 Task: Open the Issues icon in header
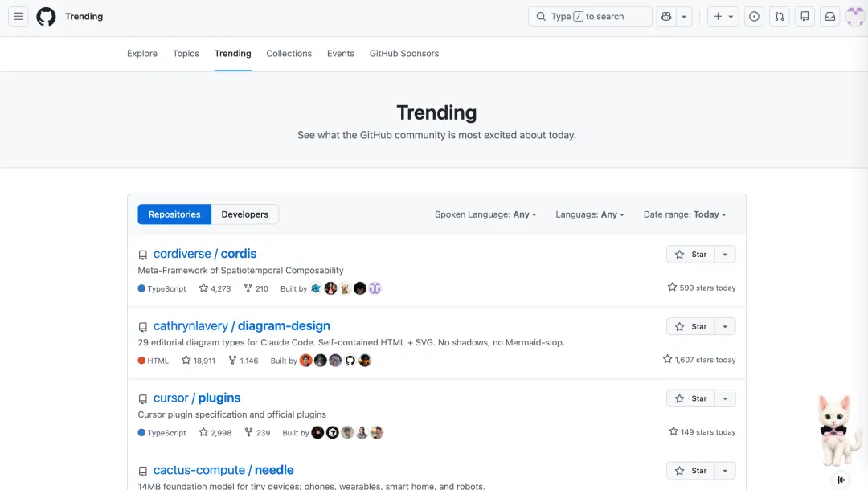[754, 17]
